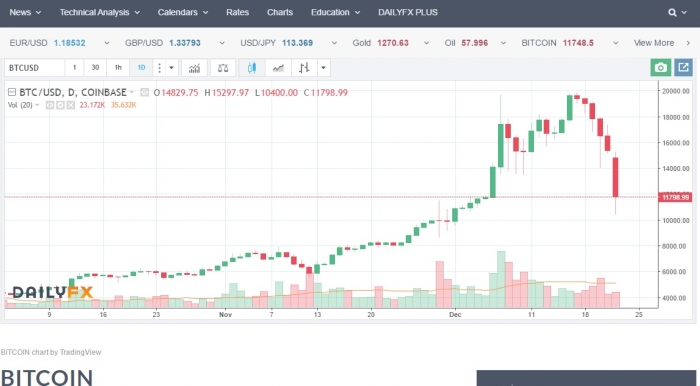The image size is (700, 386).
Task: Select the 1h interval button
Action: click(x=118, y=68)
